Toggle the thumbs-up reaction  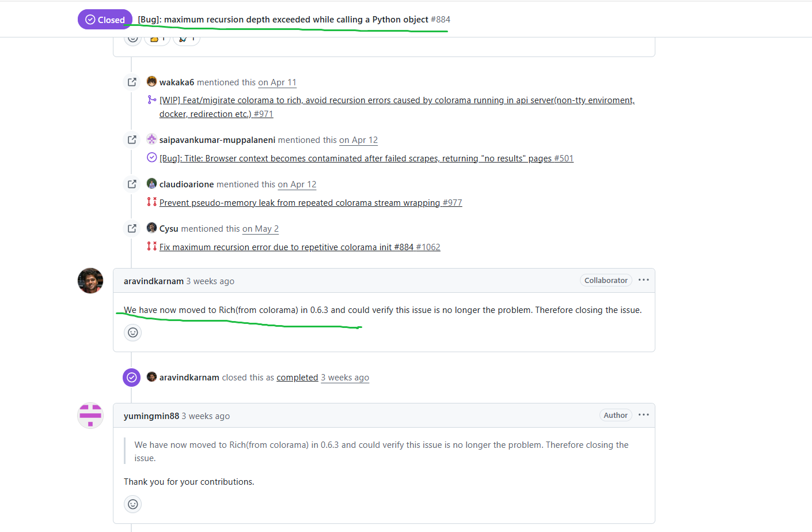[x=157, y=38]
